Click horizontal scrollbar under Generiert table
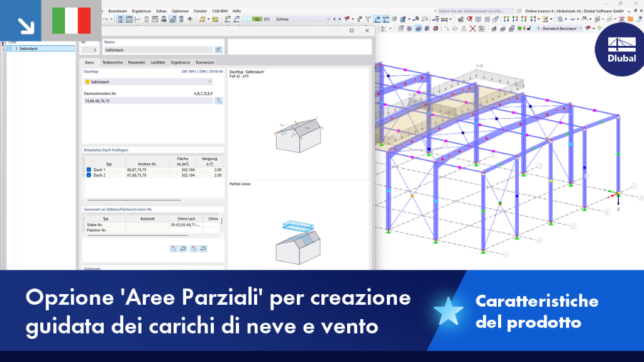The image size is (644, 362). (138, 236)
